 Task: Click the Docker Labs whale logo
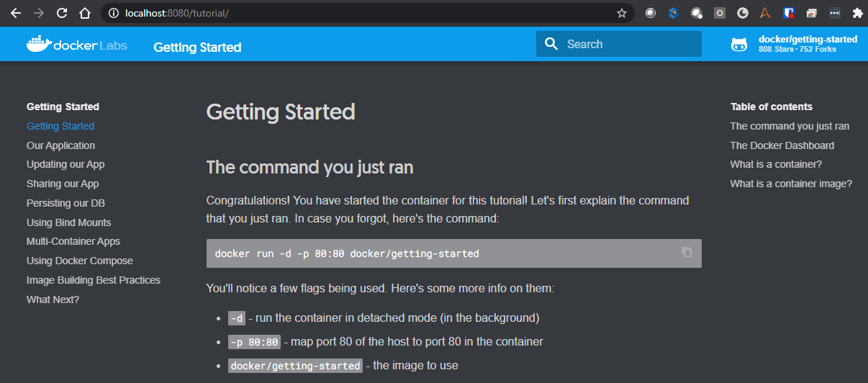point(76,44)
